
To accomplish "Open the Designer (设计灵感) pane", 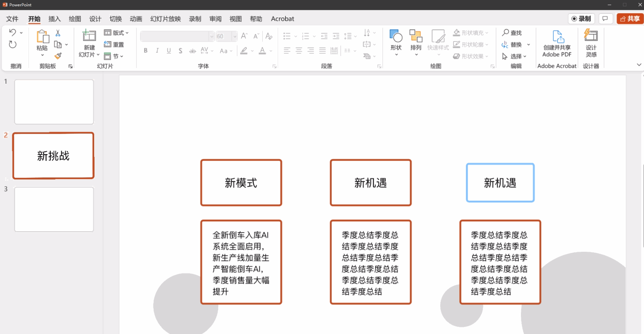I will pos(591,44).
